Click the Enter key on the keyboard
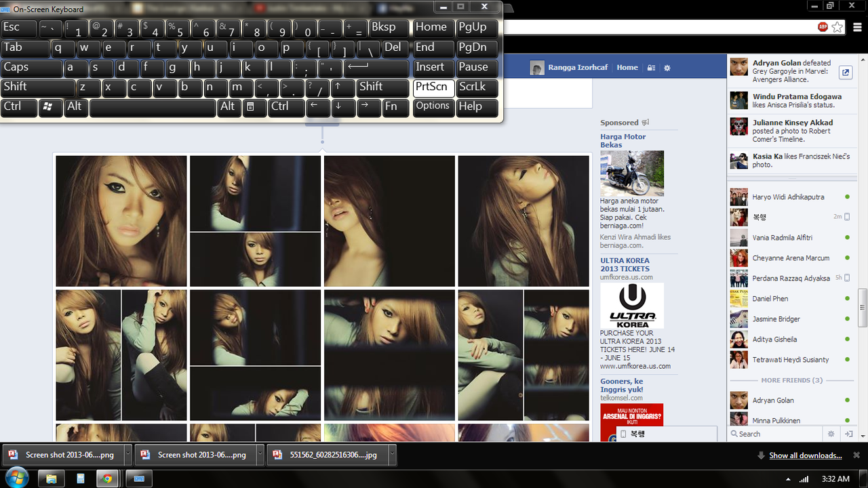 tap(376, 68)
